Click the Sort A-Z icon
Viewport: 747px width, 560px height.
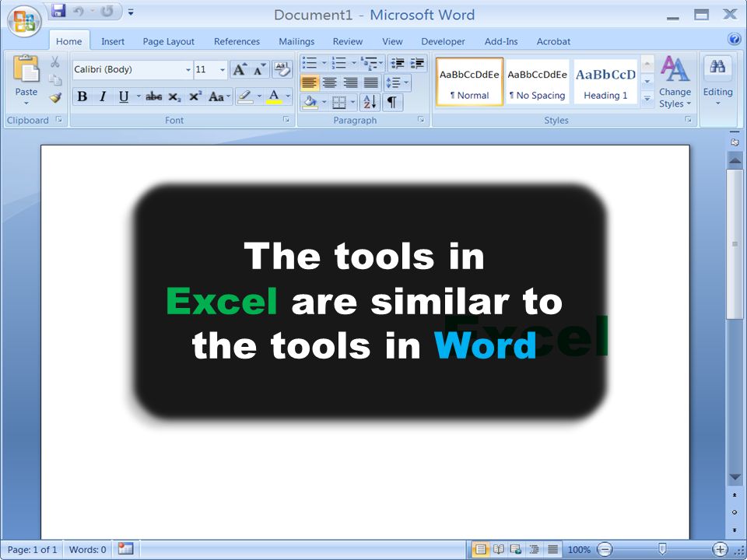pyautogui.click(x=370, y=102)
